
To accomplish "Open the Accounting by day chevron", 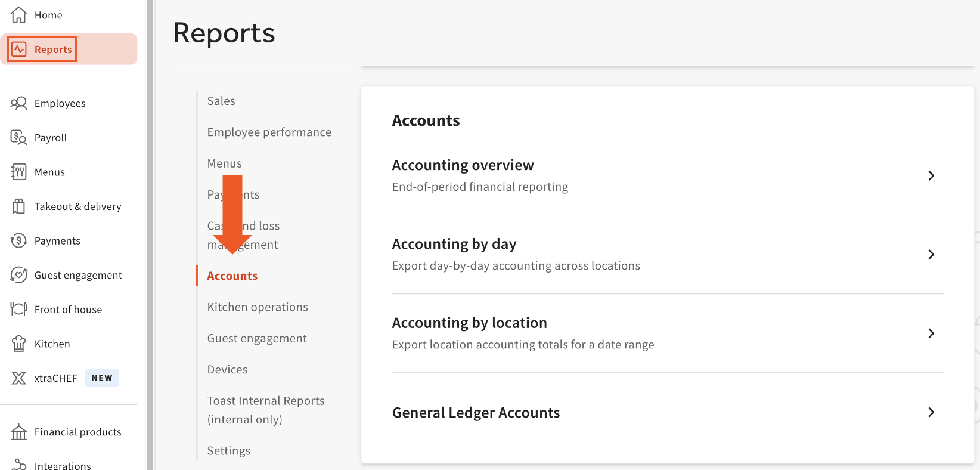I will pos(931,254).
